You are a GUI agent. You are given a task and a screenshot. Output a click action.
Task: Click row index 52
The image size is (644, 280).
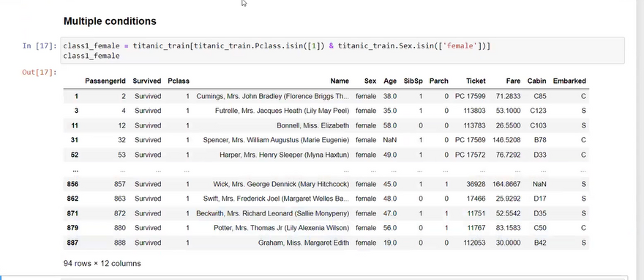(75, 155)
